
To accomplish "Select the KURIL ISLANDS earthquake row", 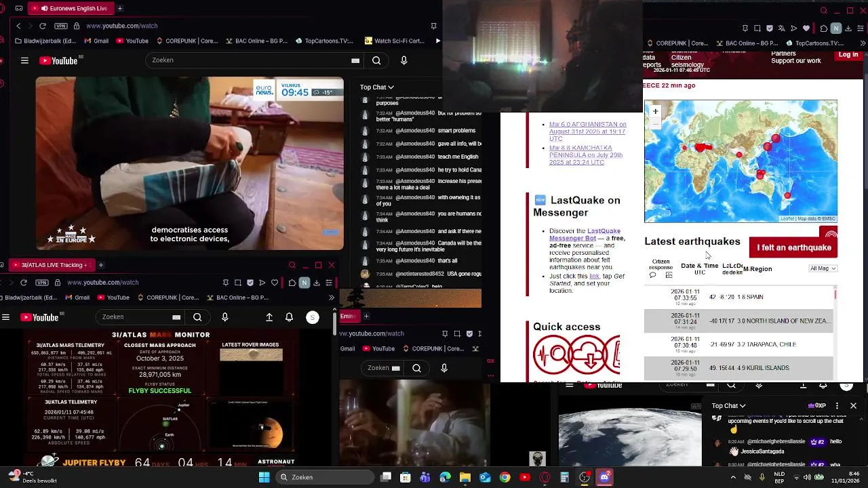I will click(x=738, y=368).
